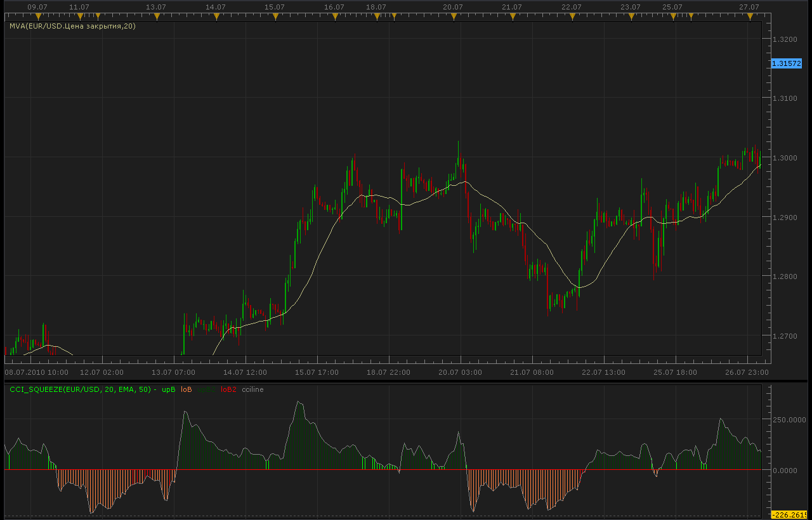Image resolution: width=812 pixels, height=520 pixels.
Task: Click the 1.2700 price axis label
Action: [x=785, y=336]
